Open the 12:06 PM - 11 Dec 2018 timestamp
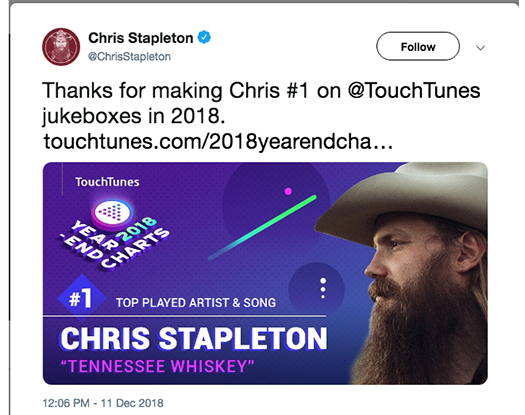The image size is (525, 415). click(x=103, y=403)
